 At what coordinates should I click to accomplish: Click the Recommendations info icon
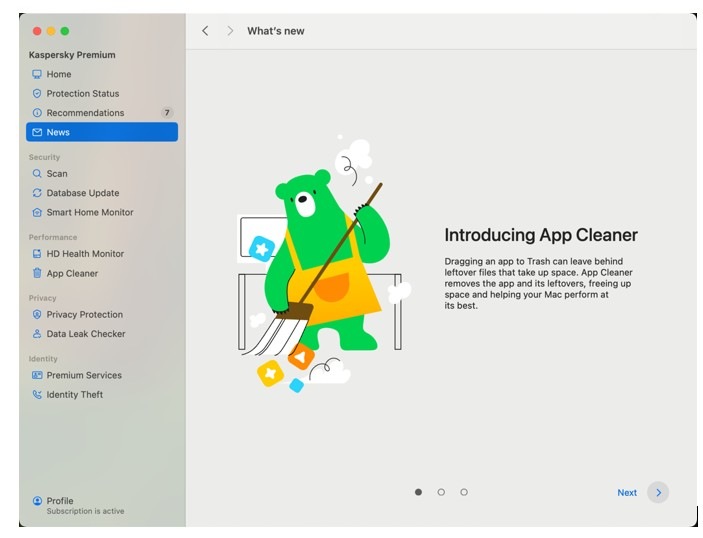point(37,113)
